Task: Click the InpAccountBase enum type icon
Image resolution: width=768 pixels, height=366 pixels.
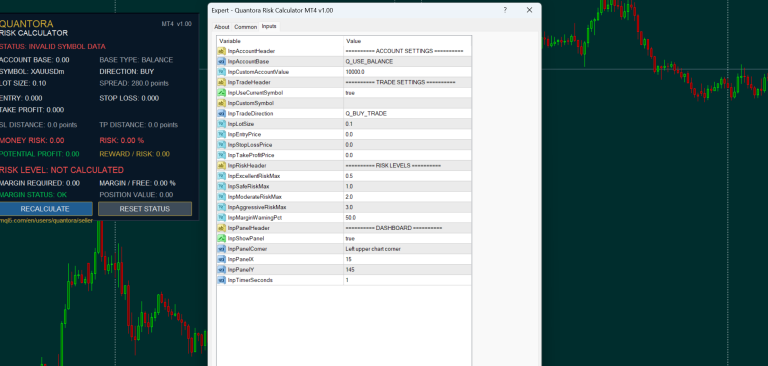Action: click(x=221, y=61)
